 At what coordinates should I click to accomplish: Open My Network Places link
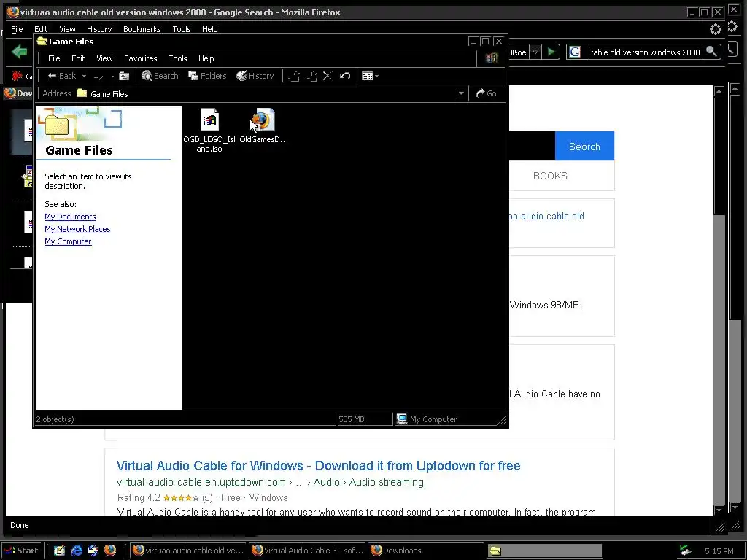pyautogui.click(x=77, y=229)
